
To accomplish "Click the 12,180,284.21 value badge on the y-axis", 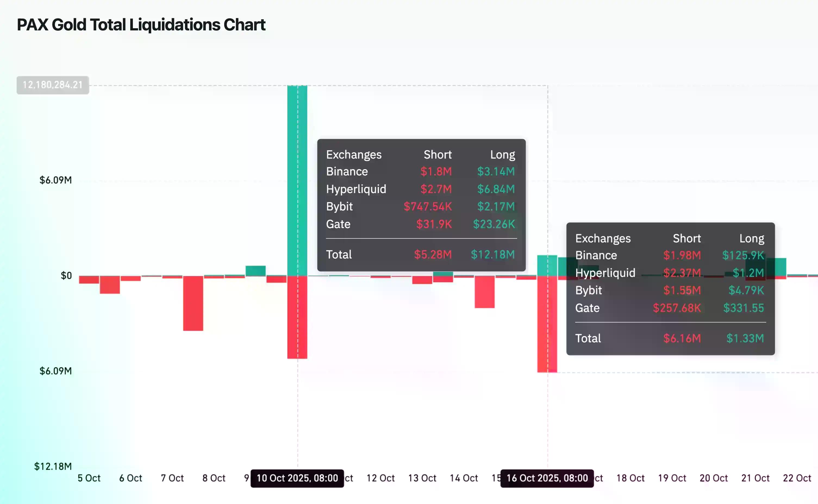I will coord(53,85).
